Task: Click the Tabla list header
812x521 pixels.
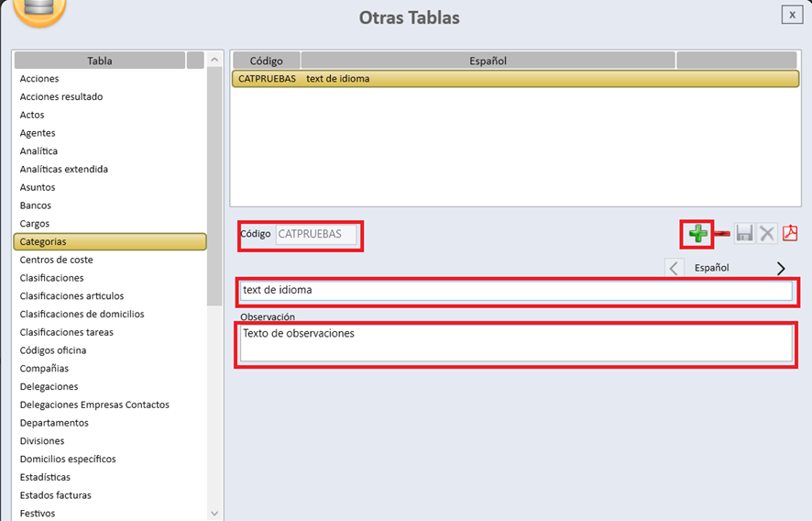Action: (100, 61)
